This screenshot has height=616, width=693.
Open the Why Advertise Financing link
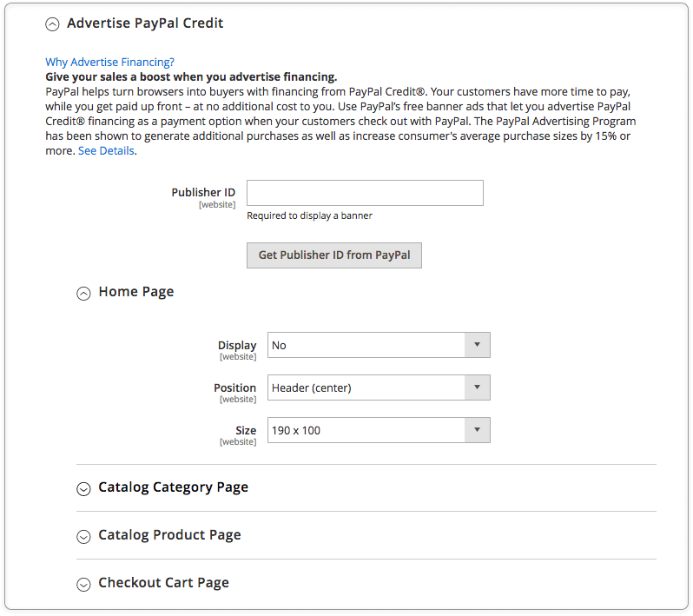coord(109,63)
